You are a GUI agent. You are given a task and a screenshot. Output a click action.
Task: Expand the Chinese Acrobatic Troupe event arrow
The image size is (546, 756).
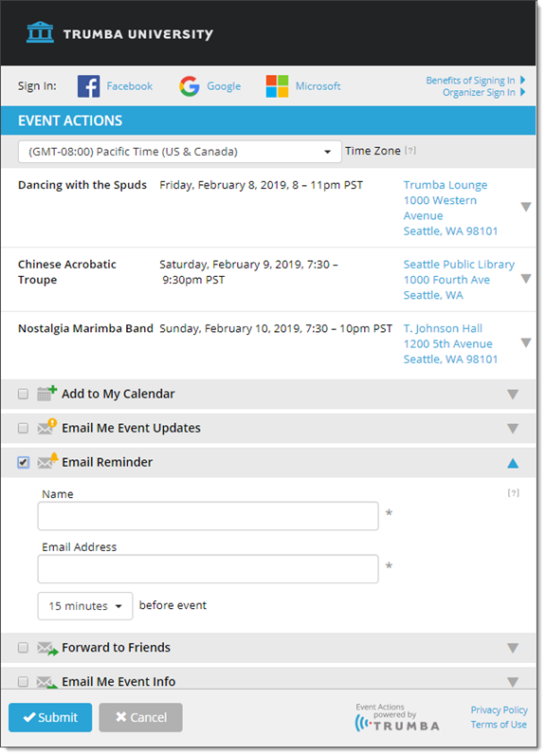(x=526, y=279)
